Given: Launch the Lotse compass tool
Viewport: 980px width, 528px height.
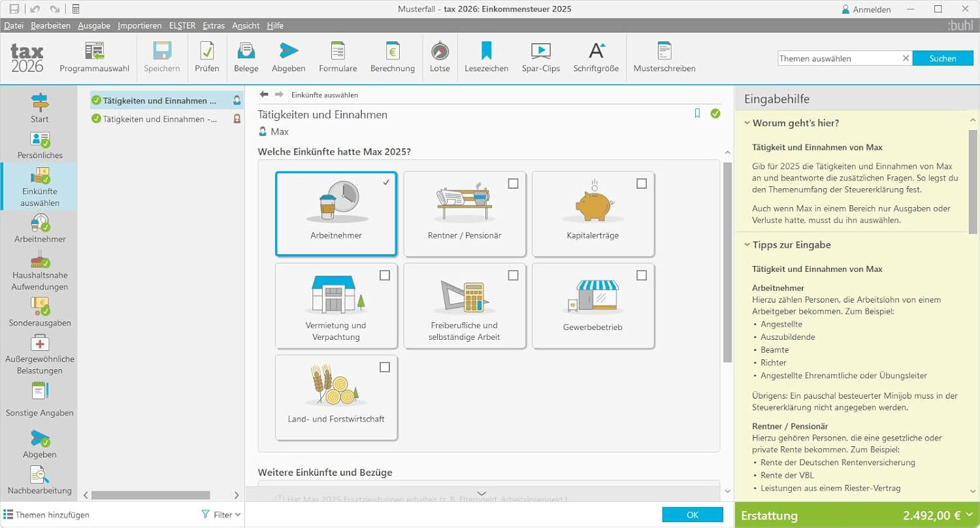Looking at the screenshot, I should click(x=440, y=57).
